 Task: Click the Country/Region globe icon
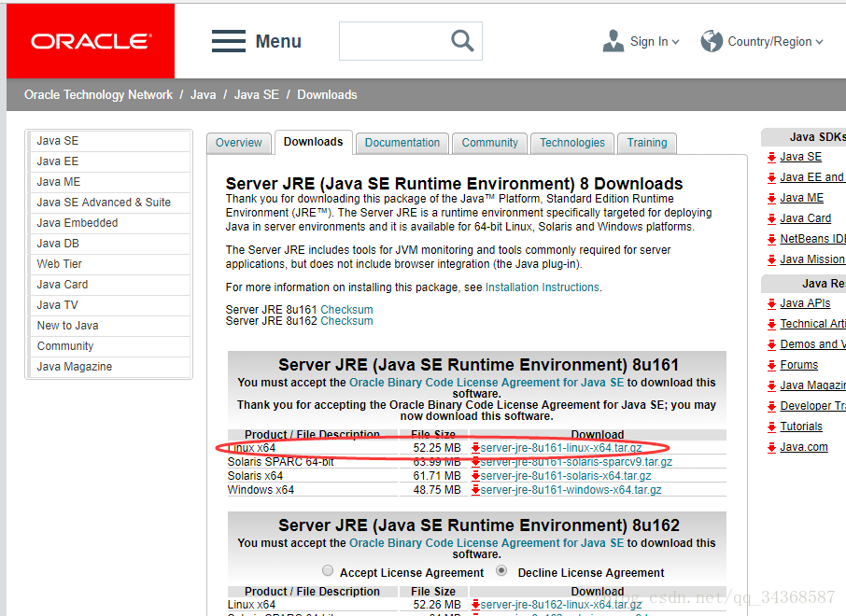coord(712,41)
